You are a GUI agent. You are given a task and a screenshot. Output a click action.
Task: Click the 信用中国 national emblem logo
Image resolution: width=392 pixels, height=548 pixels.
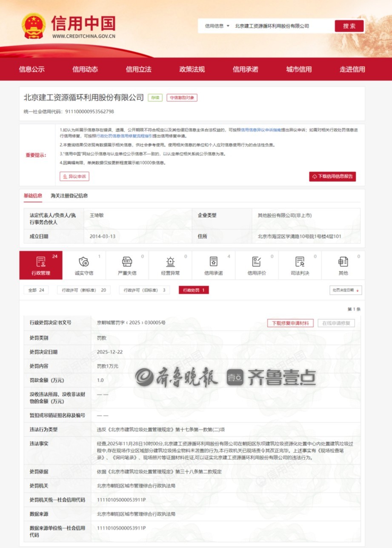pyautogui.click(x=34, y=26)
